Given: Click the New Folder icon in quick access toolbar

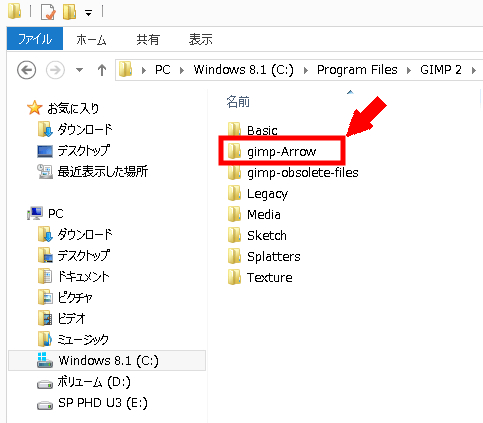Looking at the screenshot, I should (69, 12).
